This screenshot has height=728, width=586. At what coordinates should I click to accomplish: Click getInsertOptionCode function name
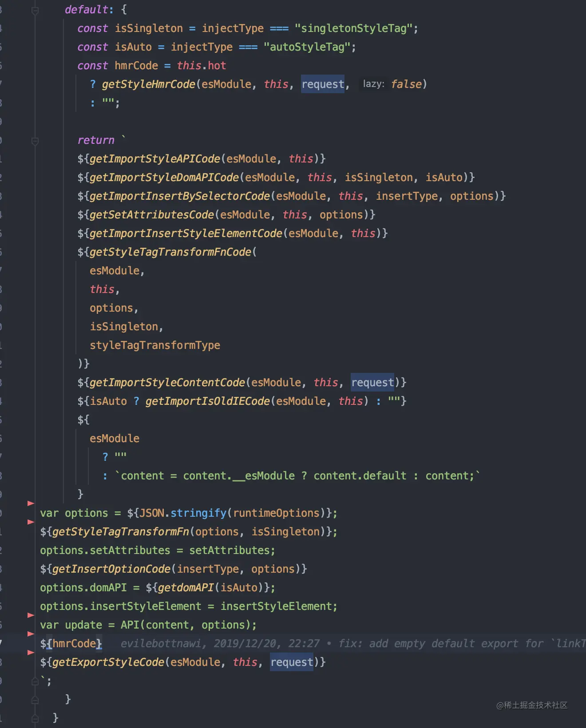coord(111,569)
